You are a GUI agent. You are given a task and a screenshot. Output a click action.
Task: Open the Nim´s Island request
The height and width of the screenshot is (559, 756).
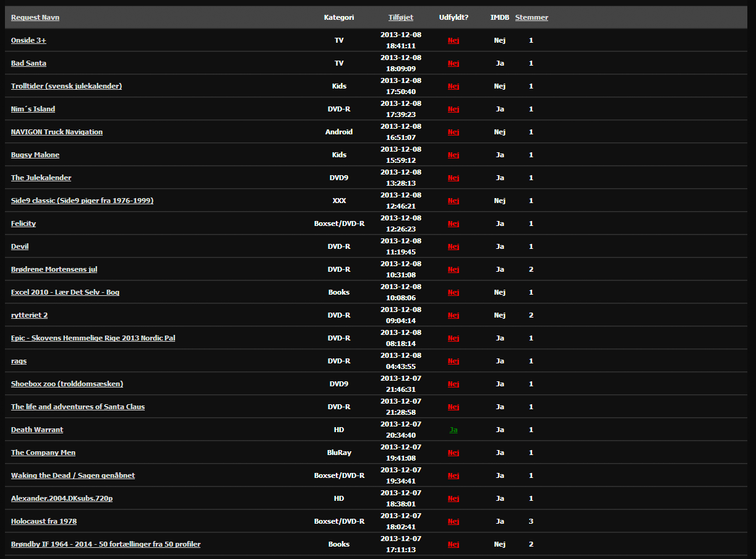coord(33,109)
